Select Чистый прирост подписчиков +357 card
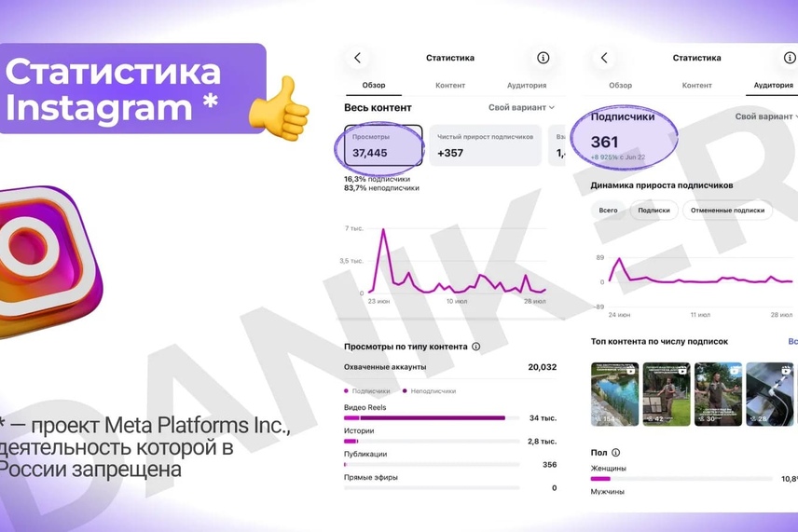 tap(485, 145)
